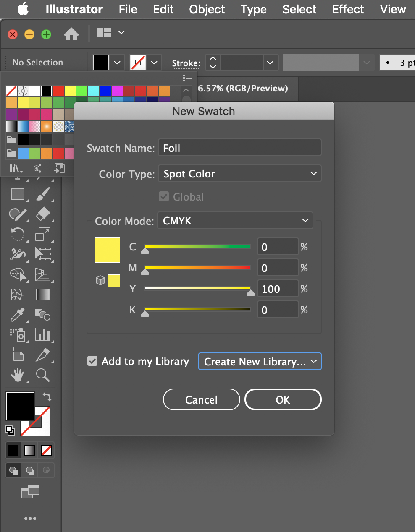Select the Zoom magnifier tool
Screen dimensions: 415x532
point(42,375)
